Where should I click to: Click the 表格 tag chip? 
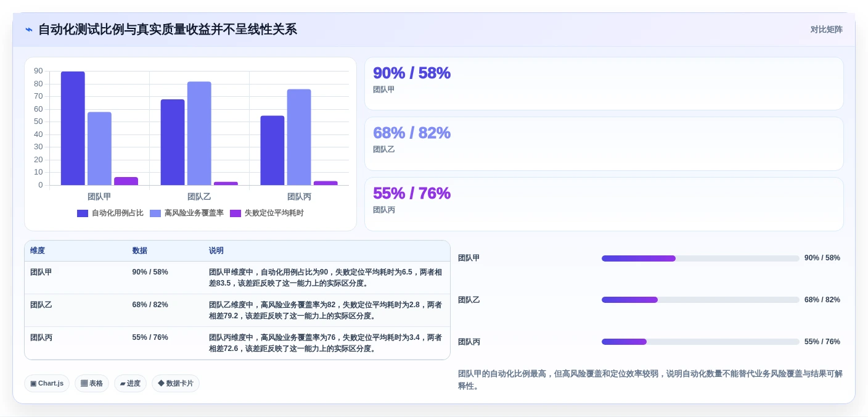(92, 383)
